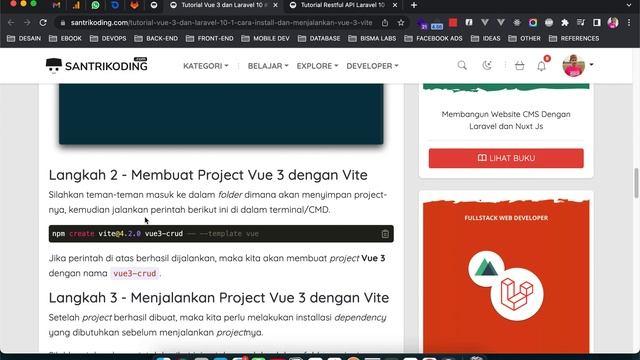Viewport: 640px width, 360px height.
Task: Focus the santrikoding.com address bar
Action: coord(221,23)
